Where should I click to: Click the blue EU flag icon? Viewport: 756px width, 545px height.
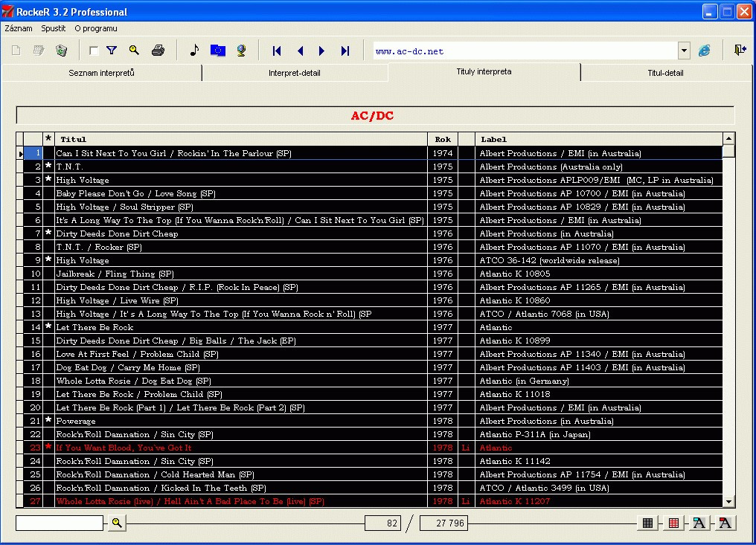[218, 50]
